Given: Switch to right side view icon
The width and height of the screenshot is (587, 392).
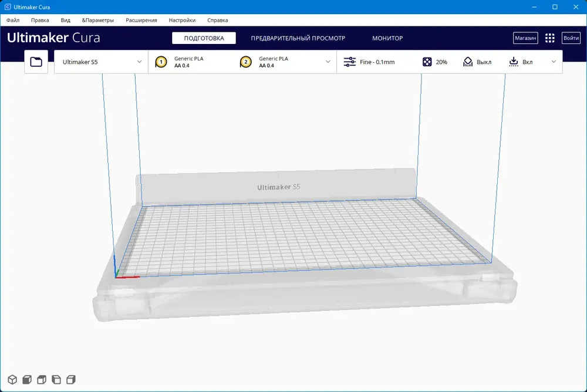Looking at the screenshot, I should coord(71,380).
